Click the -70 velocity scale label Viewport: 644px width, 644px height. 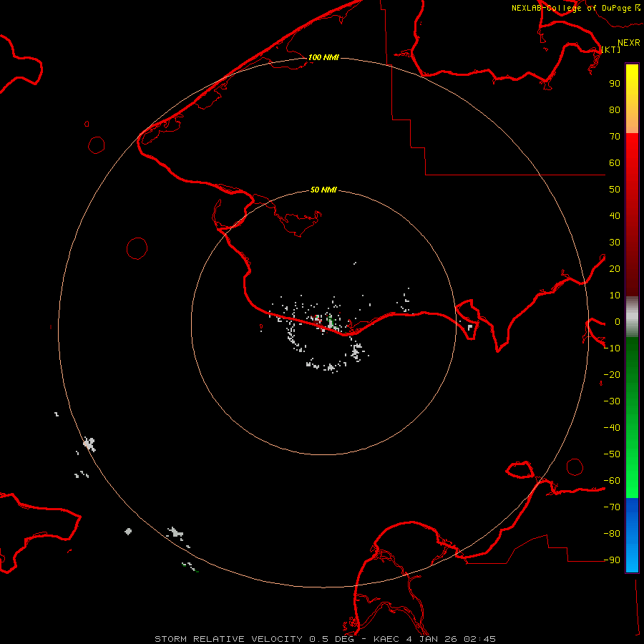(612, 507)
